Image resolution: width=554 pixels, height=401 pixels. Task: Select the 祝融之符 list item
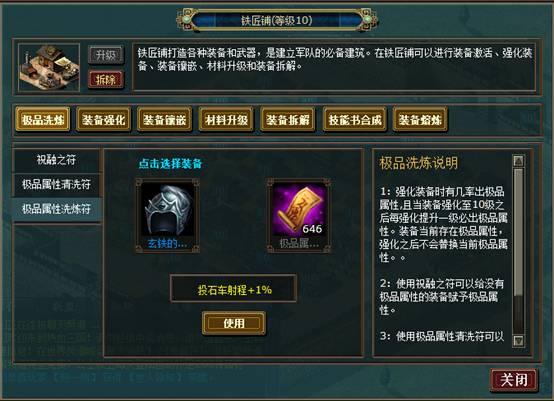coord(57,160)
